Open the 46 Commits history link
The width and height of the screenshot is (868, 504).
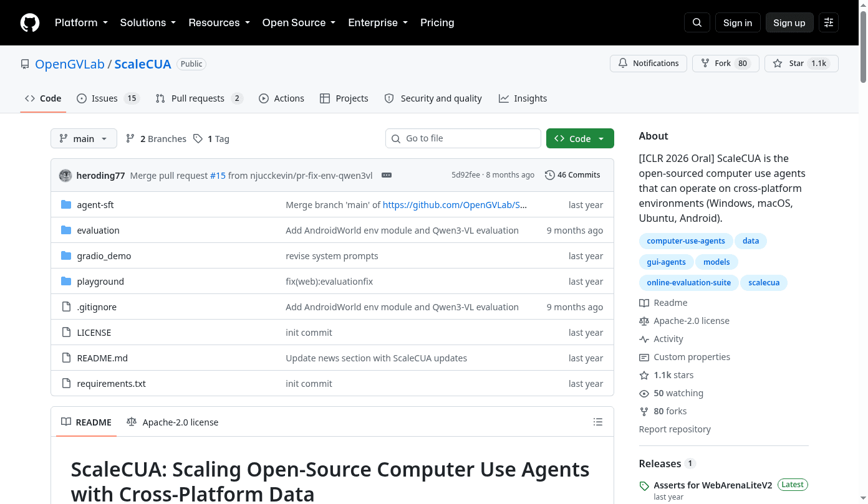tap(572, 175)
